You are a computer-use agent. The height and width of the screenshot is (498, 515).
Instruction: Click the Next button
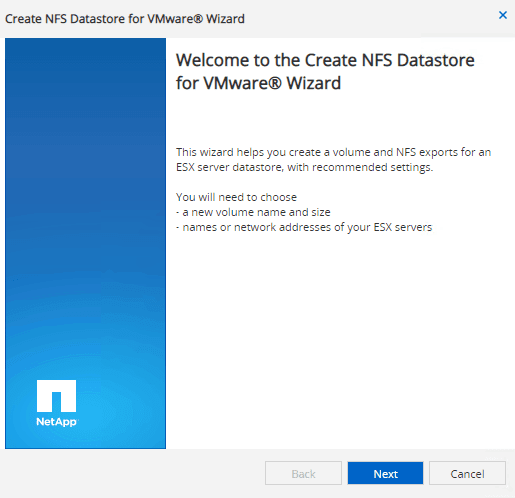(385, 473)
